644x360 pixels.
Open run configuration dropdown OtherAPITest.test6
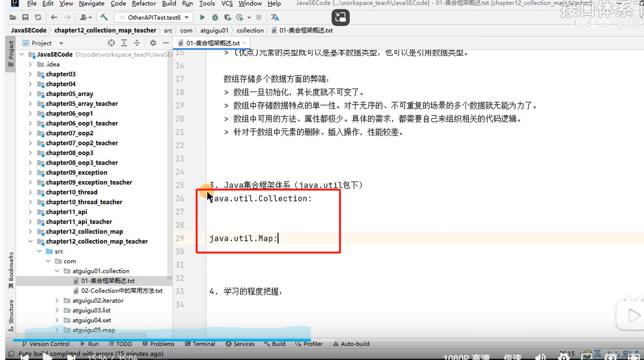[x=154, y=18]
